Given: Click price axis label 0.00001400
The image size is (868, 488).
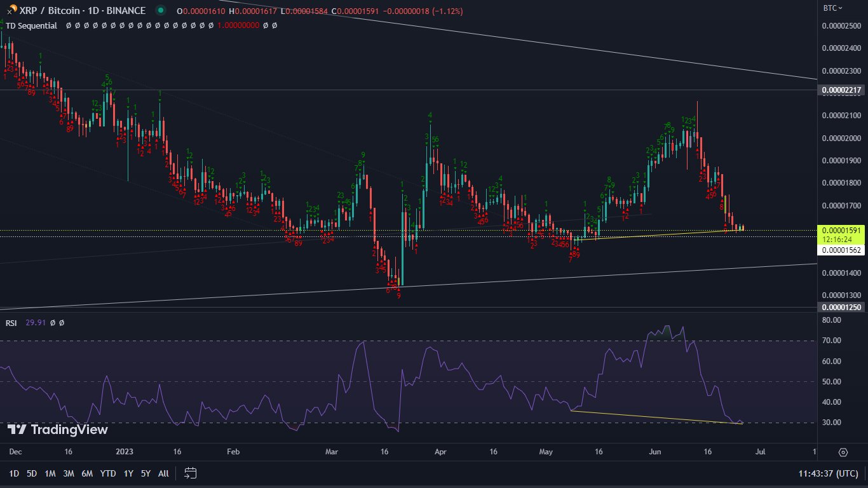Looking at the screenshot, I should (841, 273).
